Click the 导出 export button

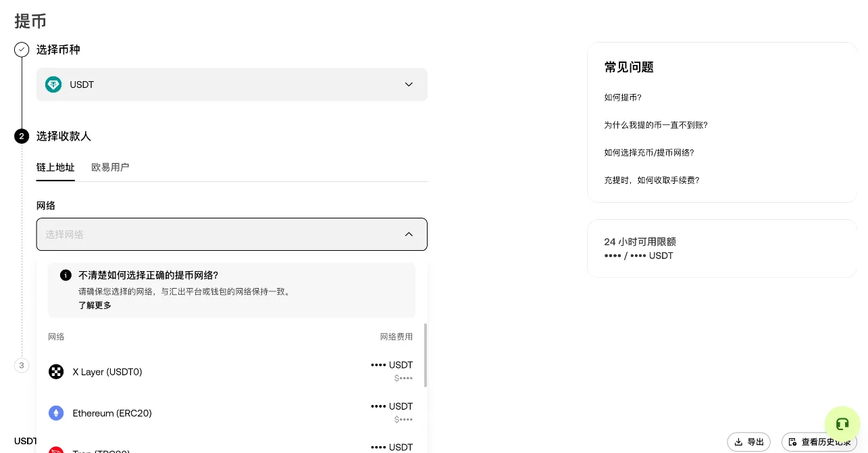(x=748, y=442)
